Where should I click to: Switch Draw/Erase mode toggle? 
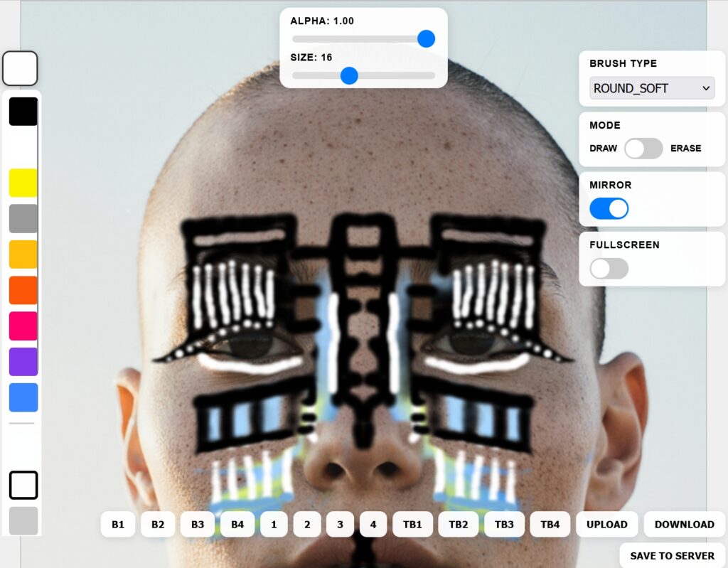click(643, 149)
